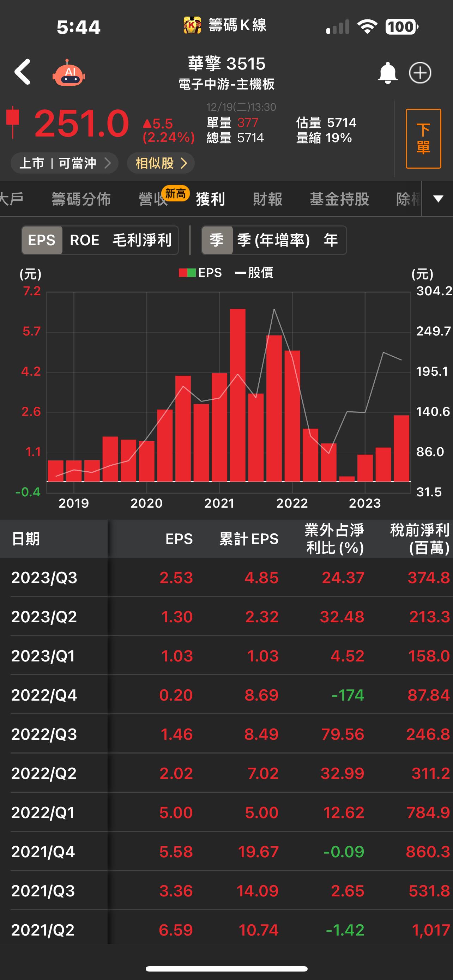
Task: Tap the 電子中游-主機板 industry label
Action: click(227, 84)
